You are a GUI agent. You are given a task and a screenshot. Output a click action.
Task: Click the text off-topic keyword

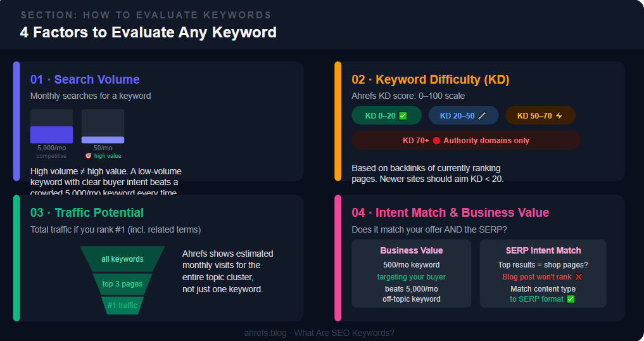[x=412, y=299]
